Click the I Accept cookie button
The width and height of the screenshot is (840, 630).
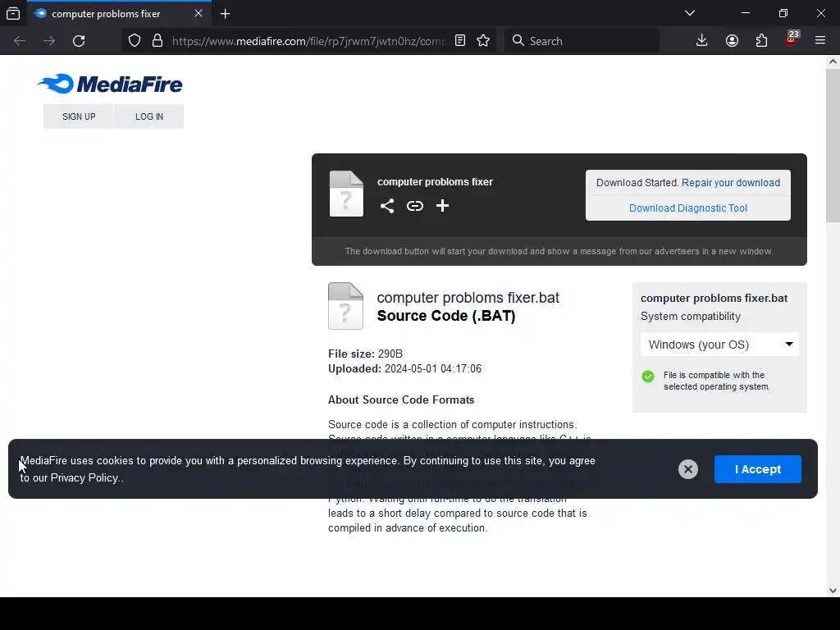point(757,469)
